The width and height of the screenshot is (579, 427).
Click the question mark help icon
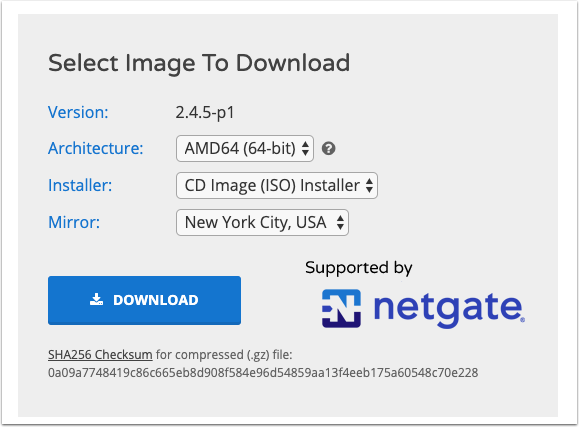pyautogui.click(x=328, y=148)
